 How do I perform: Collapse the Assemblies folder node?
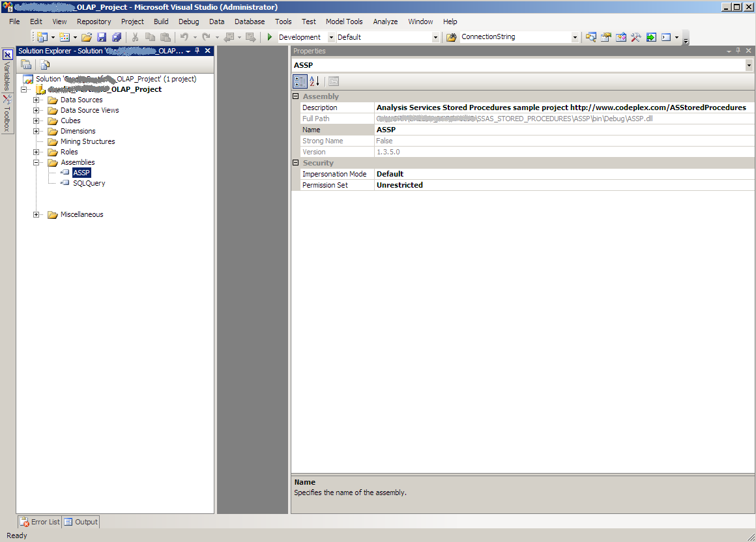(36, 162)
